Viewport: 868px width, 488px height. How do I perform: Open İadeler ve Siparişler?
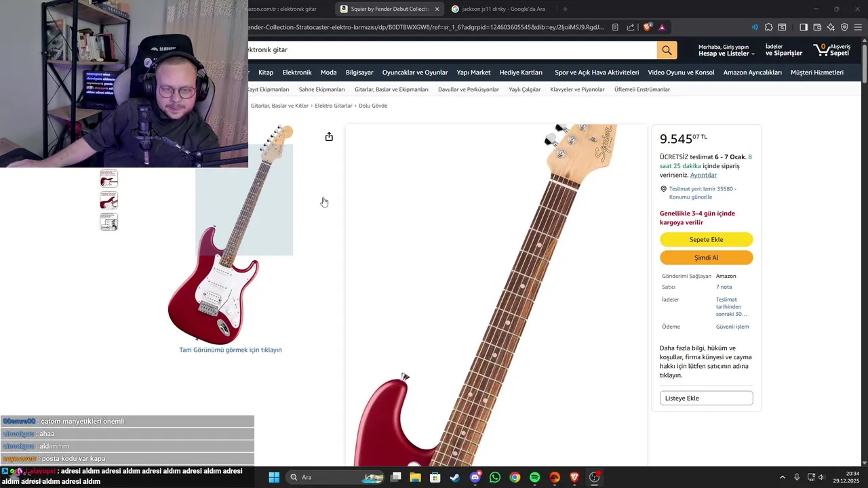click(x=783, y=50)
